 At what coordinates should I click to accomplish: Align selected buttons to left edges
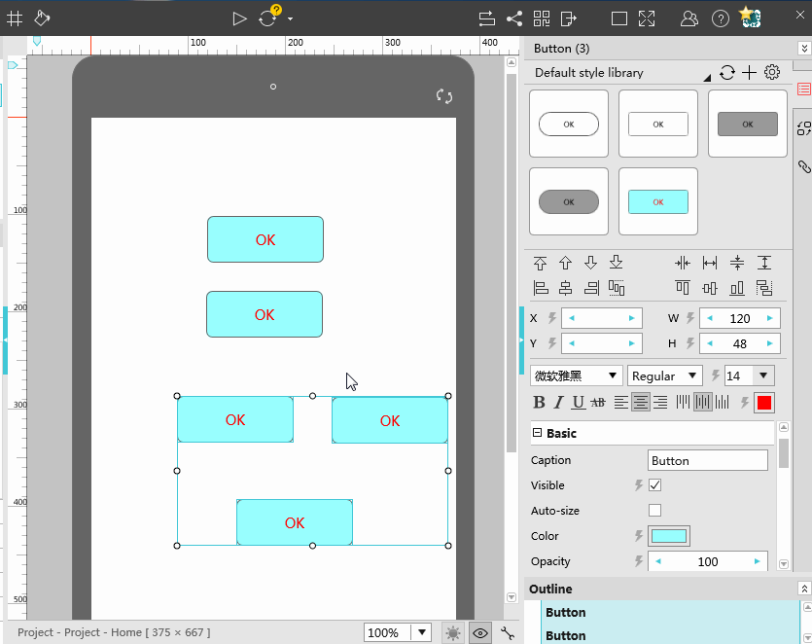point(541,288)
